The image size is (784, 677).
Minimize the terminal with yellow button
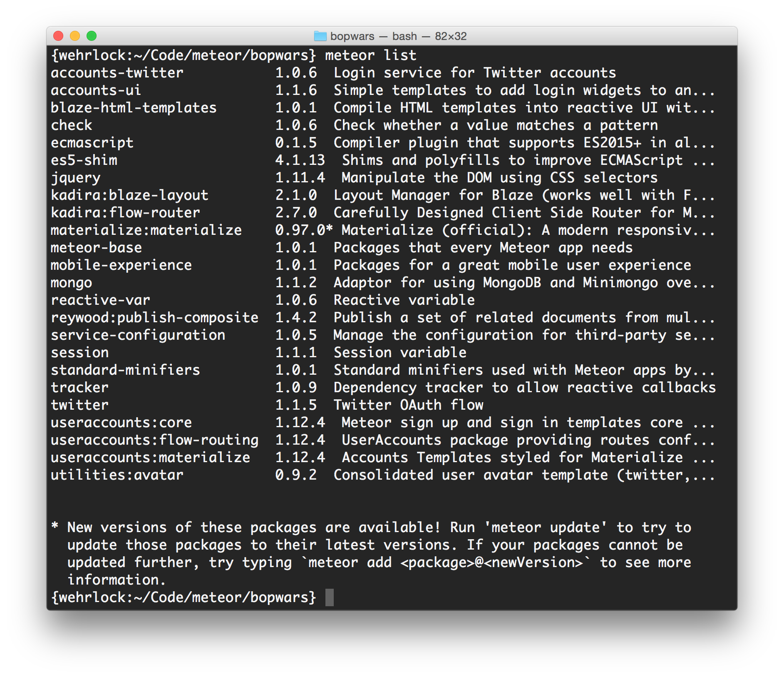[x=75, y=36]
